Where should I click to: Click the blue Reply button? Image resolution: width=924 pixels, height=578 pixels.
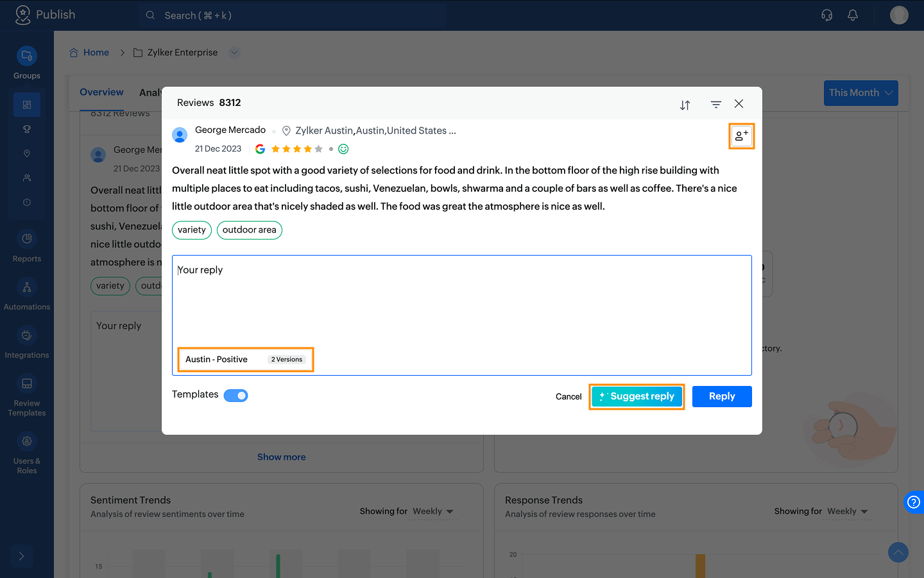(x=722, y=396)
